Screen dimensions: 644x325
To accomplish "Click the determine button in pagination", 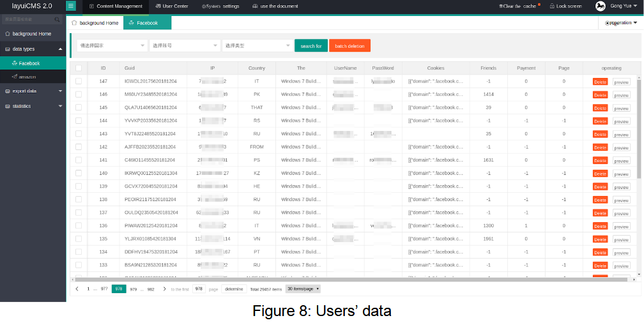I will (x=234, y=289).
